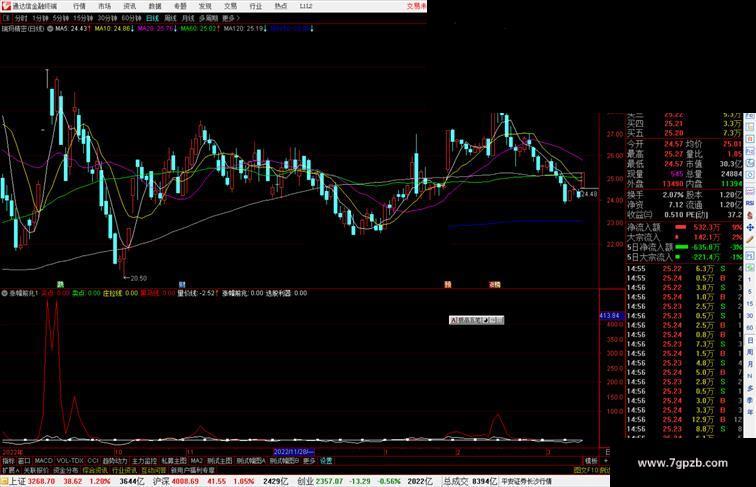Image resolution: width=756 pixels, height=487 pixels.
Task: Select the 周 period sidebar shortcut
Action: pyautogui.click(x=750, y=352)
